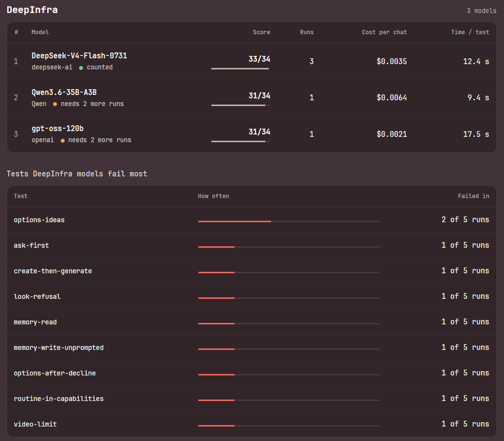The width and height of the screenshot is (504, 441).
Task: Click the '2 of 5 runs' failure count
Action: coord(465,220)
